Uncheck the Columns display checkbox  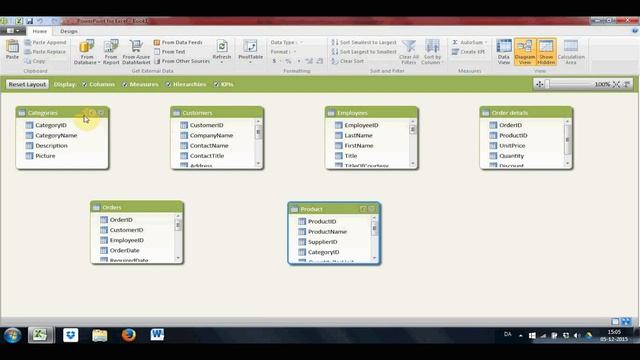coord(84,84)
